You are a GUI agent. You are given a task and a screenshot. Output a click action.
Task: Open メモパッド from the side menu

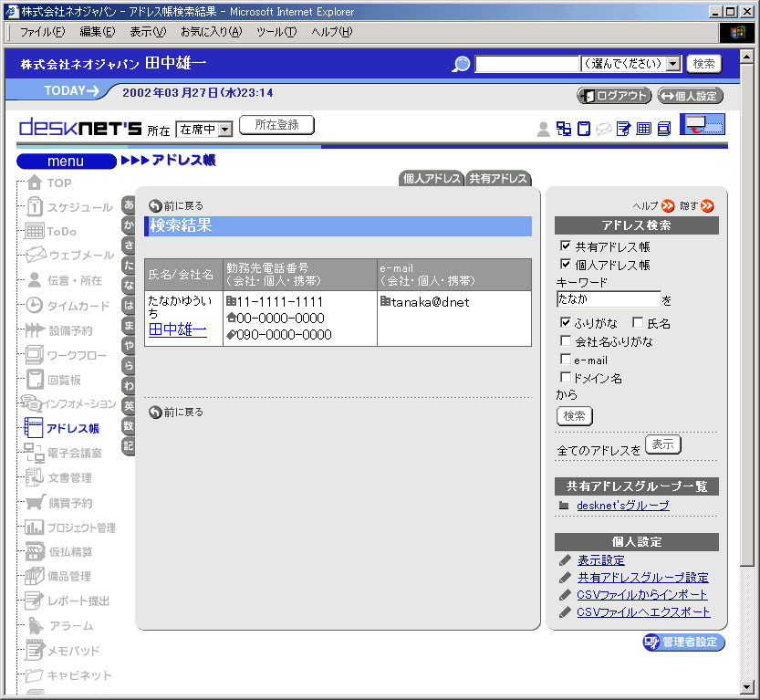click(63, 650)
